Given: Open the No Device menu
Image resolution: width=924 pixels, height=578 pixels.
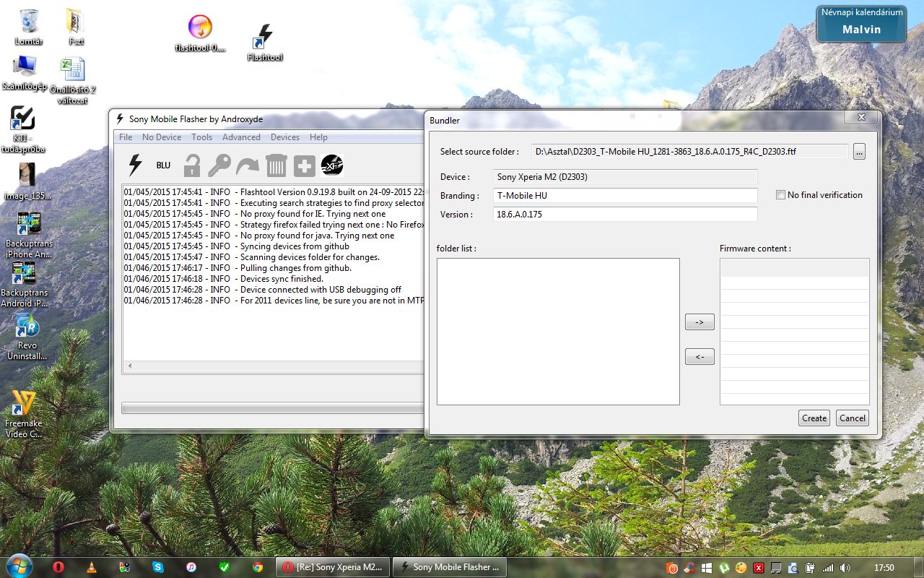Looking at the screenshot, I should point(162,137).
